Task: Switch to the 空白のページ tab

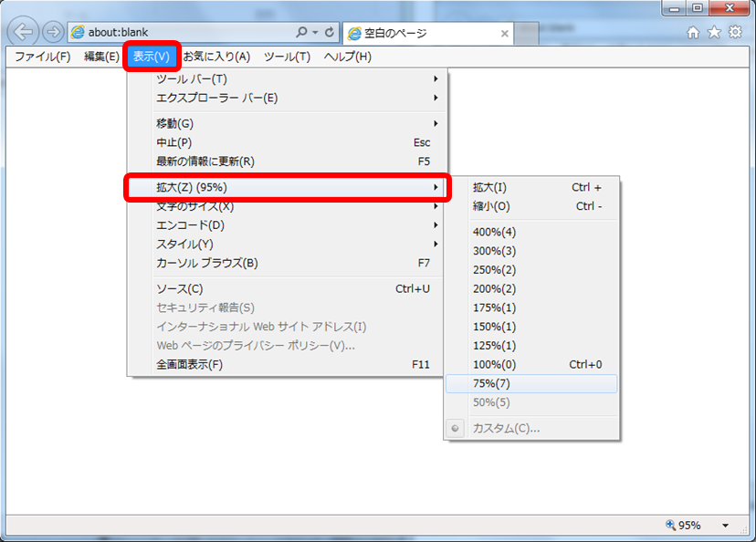Action: (x=402, y=33)
